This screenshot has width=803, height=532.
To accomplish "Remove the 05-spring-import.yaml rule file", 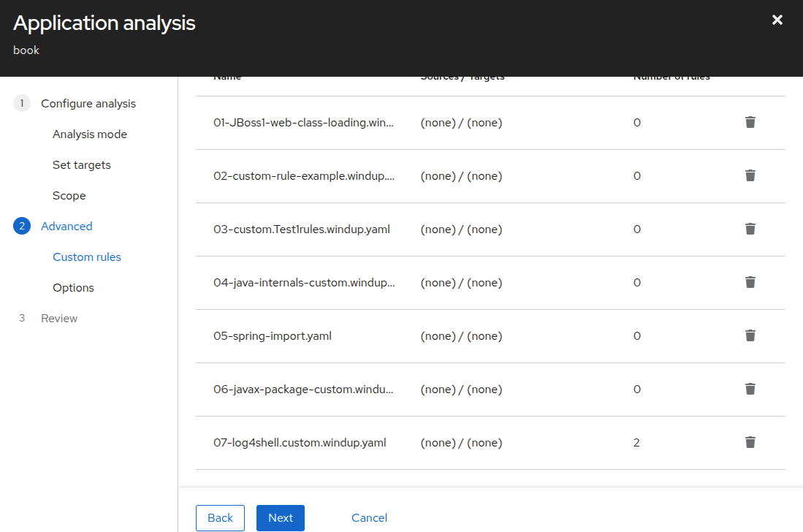I will (750, 335).
